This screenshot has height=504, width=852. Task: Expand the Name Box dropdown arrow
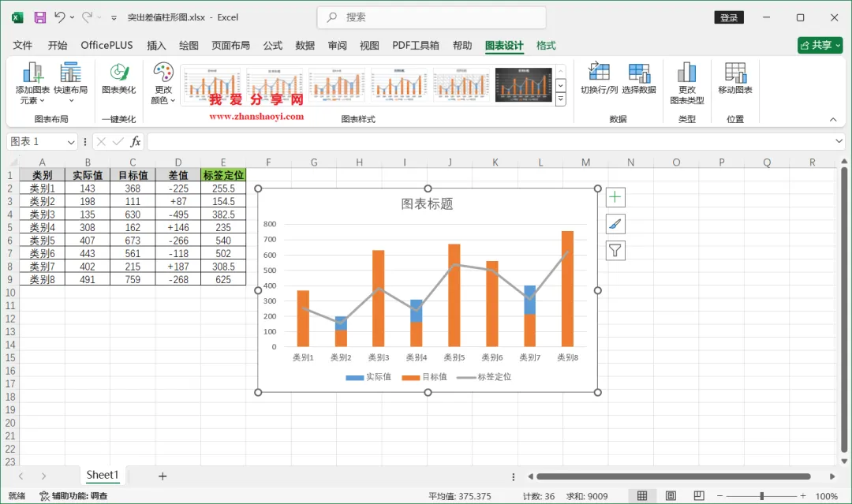click(x=71, y=142)
